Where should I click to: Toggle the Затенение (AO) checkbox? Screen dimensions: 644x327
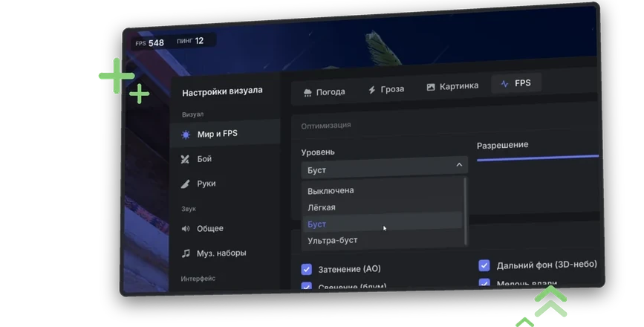(306, 269)
